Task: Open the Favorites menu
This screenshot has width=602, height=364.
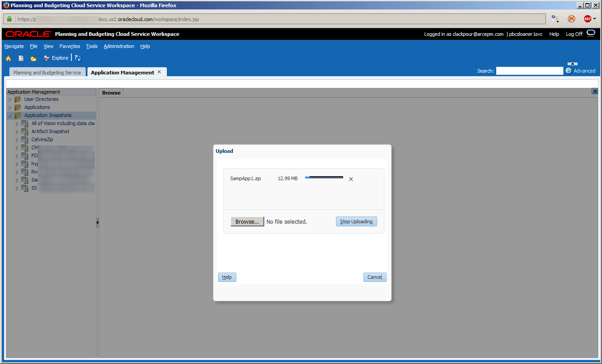Action: (x=70, y=46)
